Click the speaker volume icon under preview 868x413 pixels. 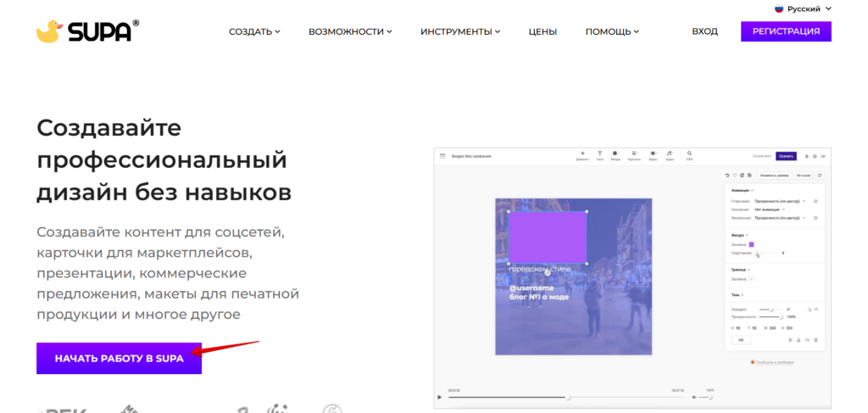click(x=695, y=398)
